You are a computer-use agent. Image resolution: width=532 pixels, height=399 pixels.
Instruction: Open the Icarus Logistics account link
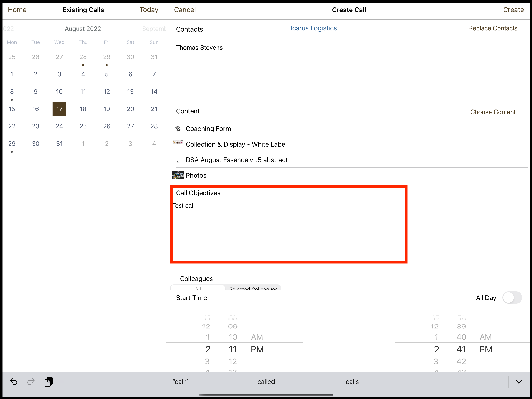313,28
